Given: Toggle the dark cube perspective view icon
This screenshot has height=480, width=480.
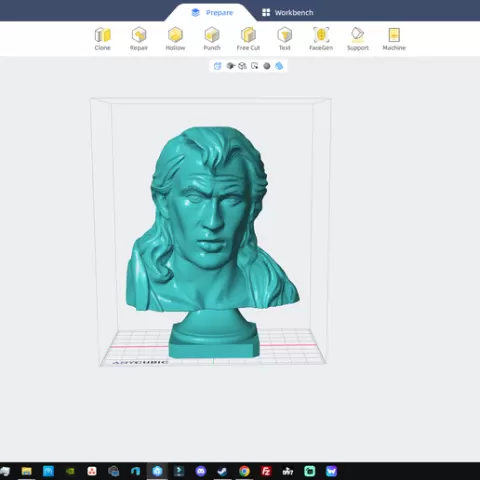Looking at the screenshot, I should click(231, 66).
